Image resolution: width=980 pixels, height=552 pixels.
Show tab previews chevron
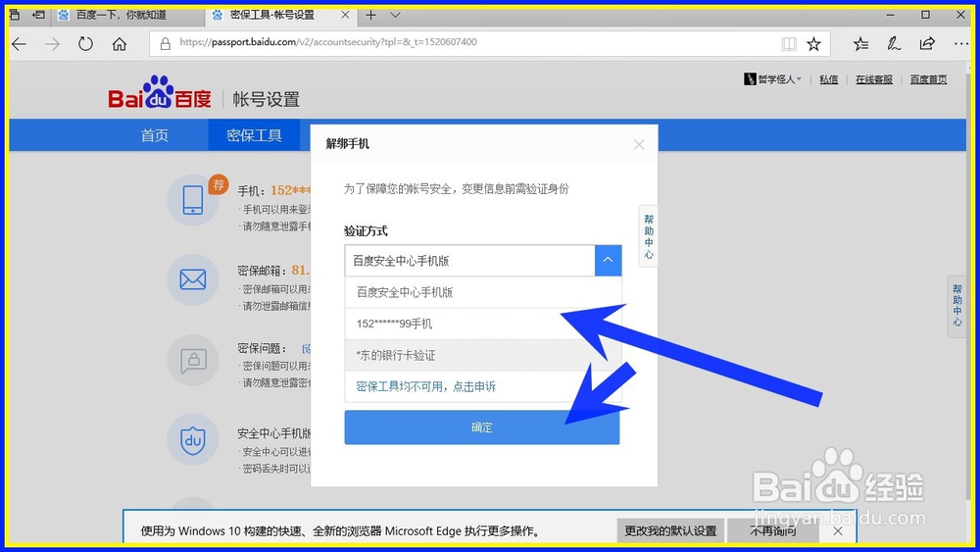(395, 15)
